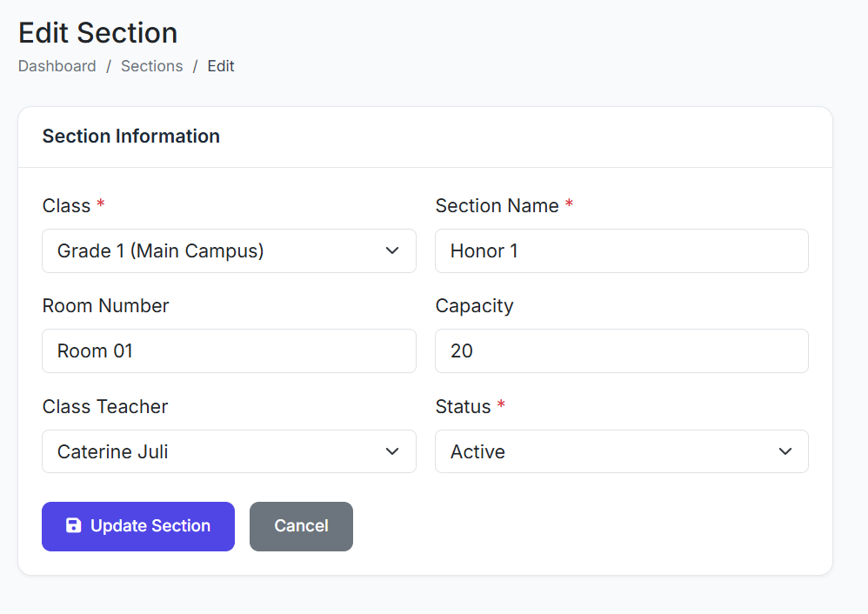868x614 pixels.
Task: Click into the Room Number input field
Action: 229,351
